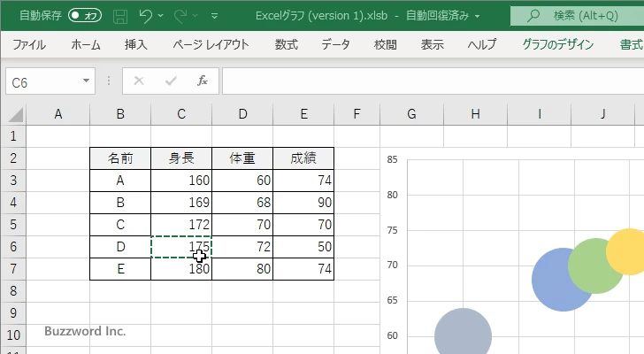Viewport: 644px width, 354px height.
Task: Click the formula bar input area
Action: (x=433, y=81)
